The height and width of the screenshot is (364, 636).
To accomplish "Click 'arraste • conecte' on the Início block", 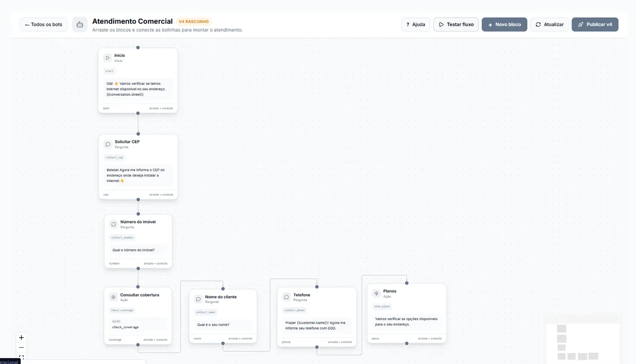I will [x=161, y=108].
